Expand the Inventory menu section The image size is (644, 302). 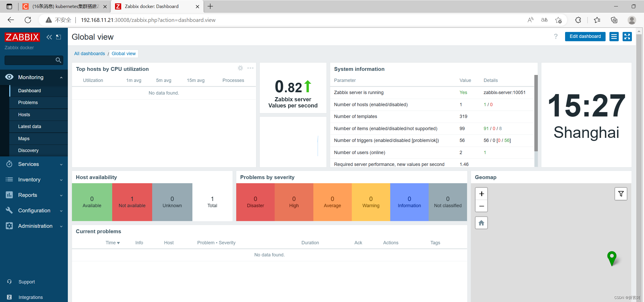click(61, 180)
